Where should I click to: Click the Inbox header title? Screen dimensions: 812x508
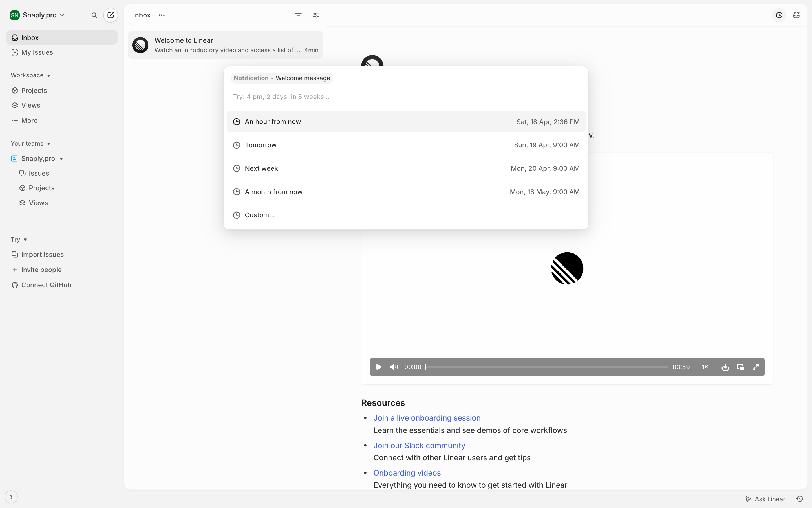tap(142, 15)
